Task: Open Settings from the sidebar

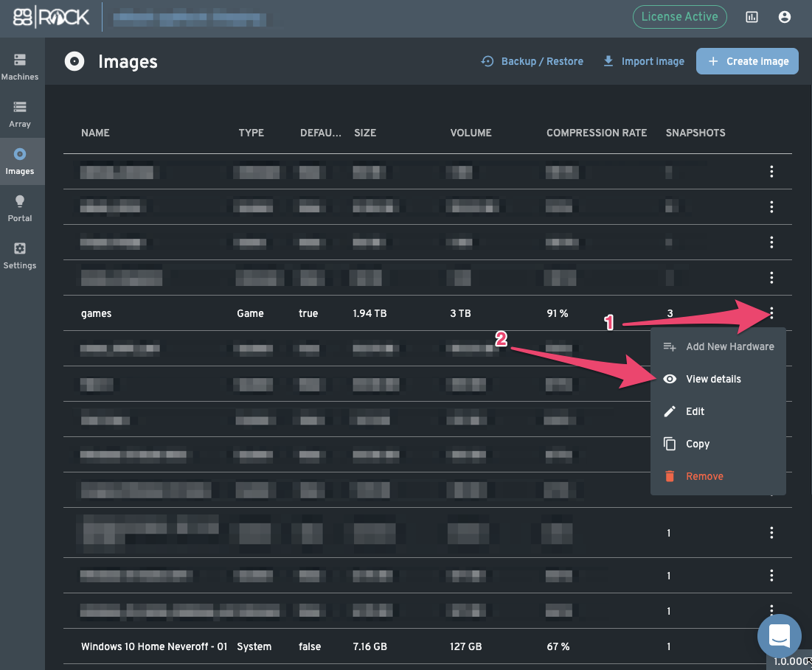Action: click(x=20, y=256)
